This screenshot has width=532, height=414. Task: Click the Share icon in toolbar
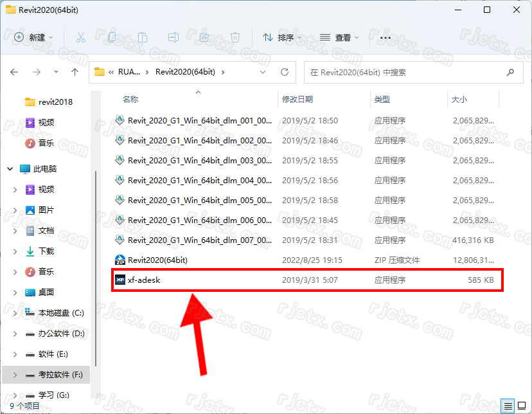[x=204, y=38]
